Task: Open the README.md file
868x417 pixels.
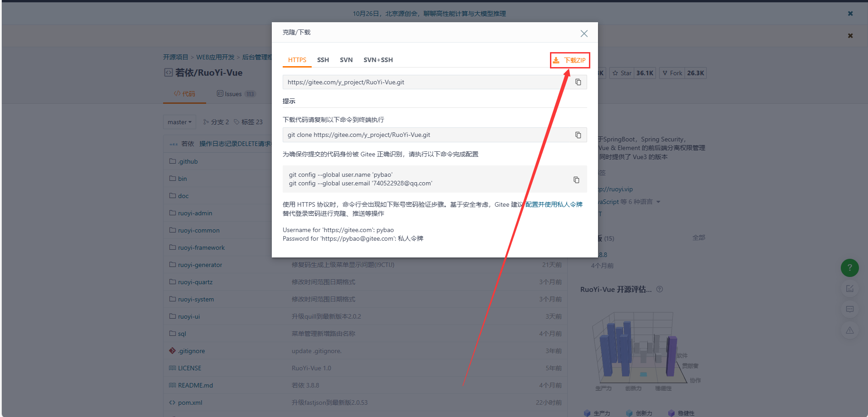Action: [195, 385]
